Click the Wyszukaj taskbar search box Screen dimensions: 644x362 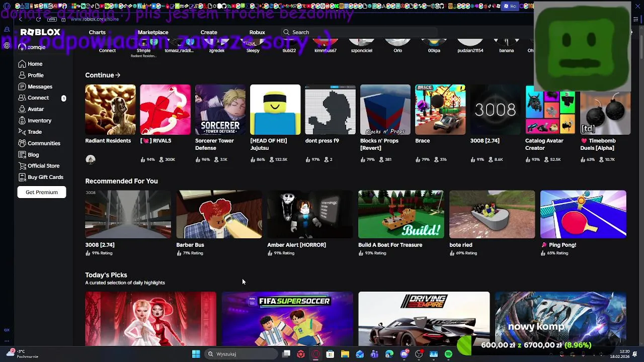click(242, 354)
